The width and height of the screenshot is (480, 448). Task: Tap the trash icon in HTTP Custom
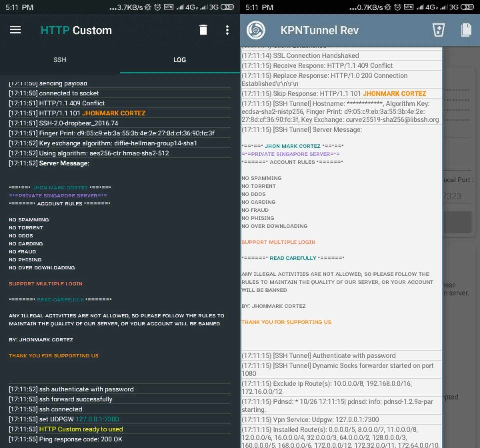point(203,30)
